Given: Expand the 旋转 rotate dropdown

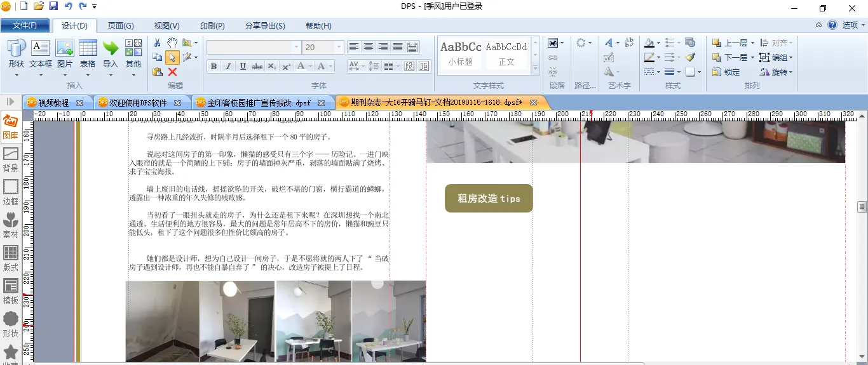Looking at the screenshot, I should pyautogui.click(x=790, y=72).
